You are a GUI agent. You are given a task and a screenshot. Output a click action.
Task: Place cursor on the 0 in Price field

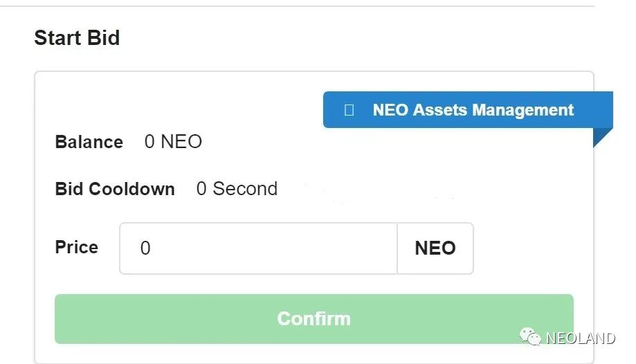145,248
